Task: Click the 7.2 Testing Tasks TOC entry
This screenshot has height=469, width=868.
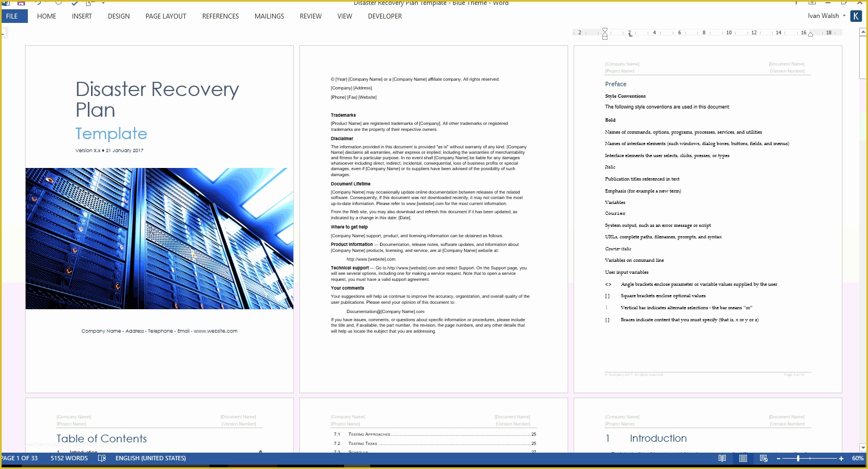Action: (x=435, y=443)
